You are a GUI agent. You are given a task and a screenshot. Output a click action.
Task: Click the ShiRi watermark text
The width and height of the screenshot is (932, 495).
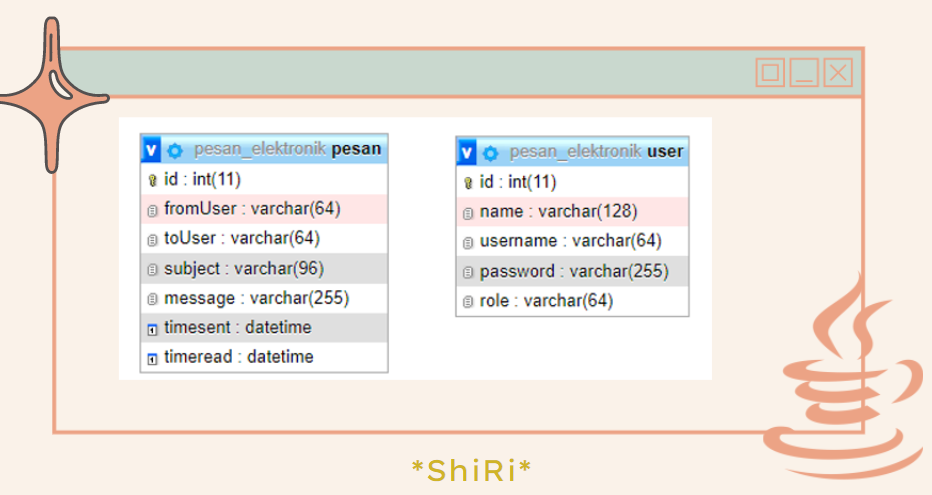471,470
